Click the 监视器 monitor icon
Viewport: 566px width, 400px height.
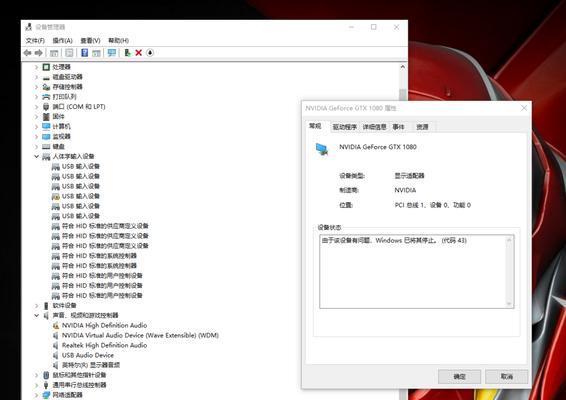click(x=46, y=136)
